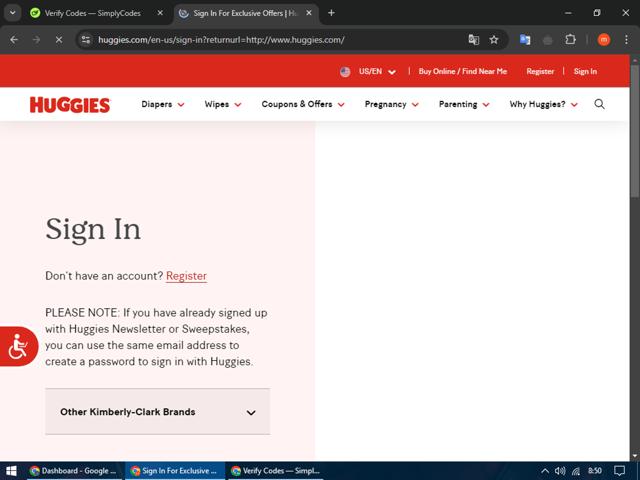Click the Huggies logo
The width and height of the screenshot is (640, 480).
[x=70, y=105]
